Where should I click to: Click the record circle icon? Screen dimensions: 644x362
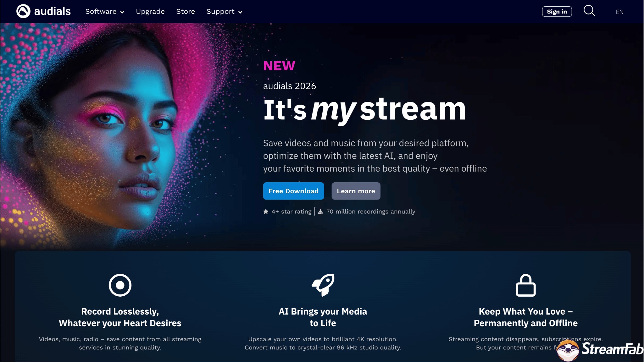pyautogui.click(x=120, y=285)
